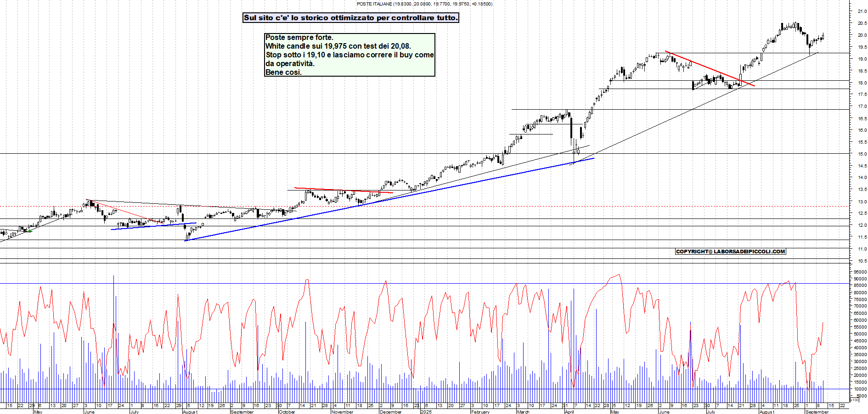Screen dimensions: 868x414
Task: Click the 21.0 price axis label
Action: pos(862,11)
